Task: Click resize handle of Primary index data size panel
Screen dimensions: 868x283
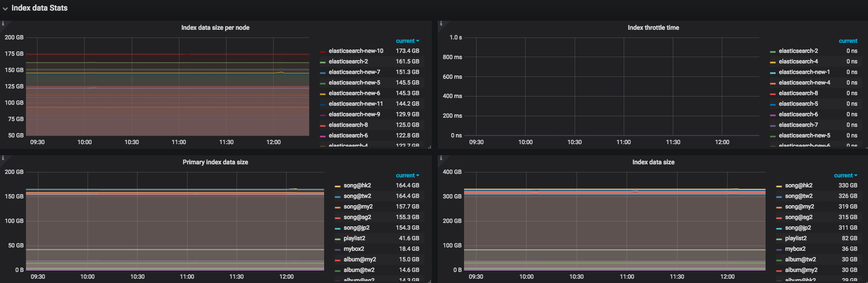Action: coord(429,281)
